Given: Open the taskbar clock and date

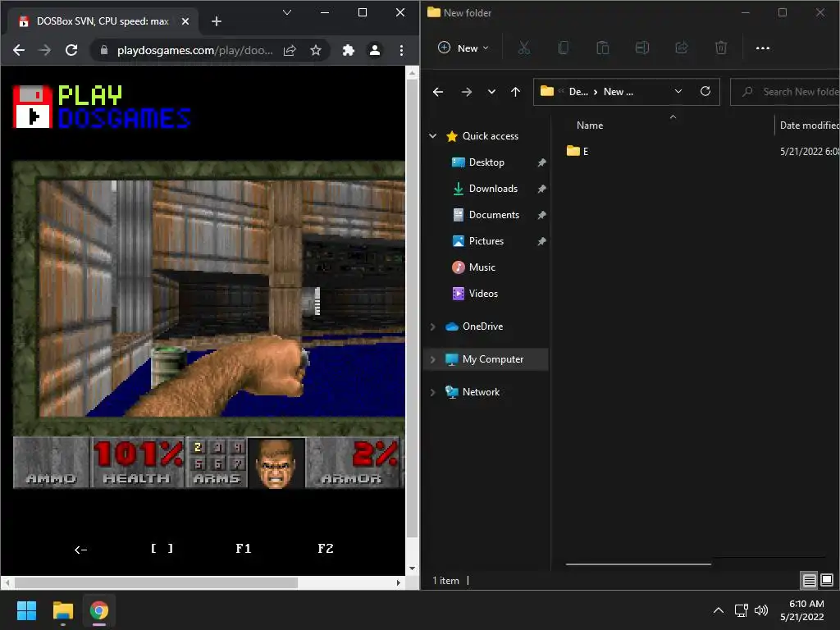Looking at the screenshot, I should [x=802, y=610].
